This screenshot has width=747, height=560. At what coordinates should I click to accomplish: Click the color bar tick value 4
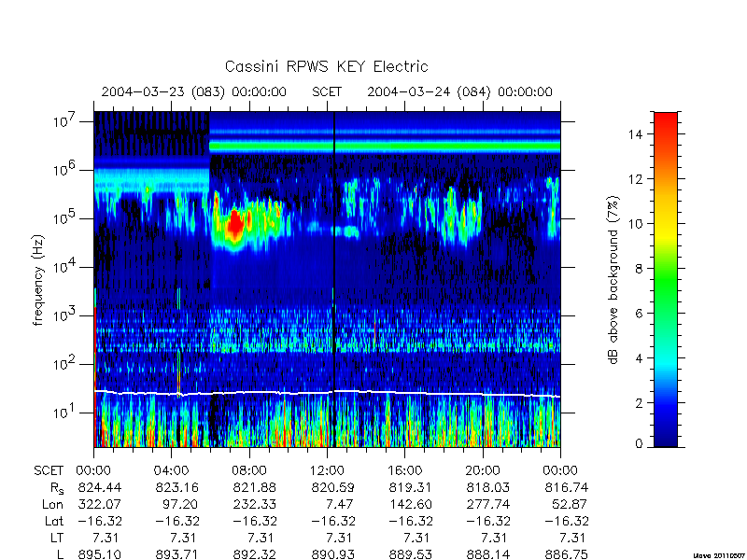point(640,358)
